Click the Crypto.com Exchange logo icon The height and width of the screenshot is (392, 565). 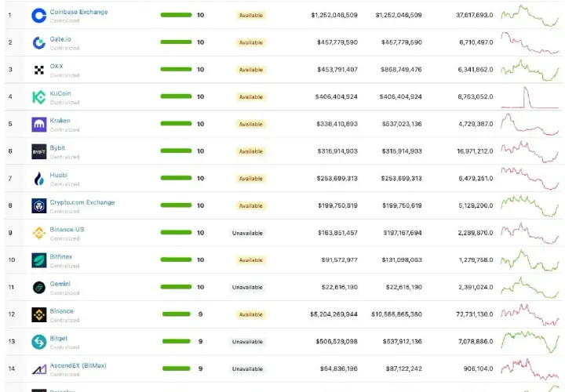tap(39, 206)
